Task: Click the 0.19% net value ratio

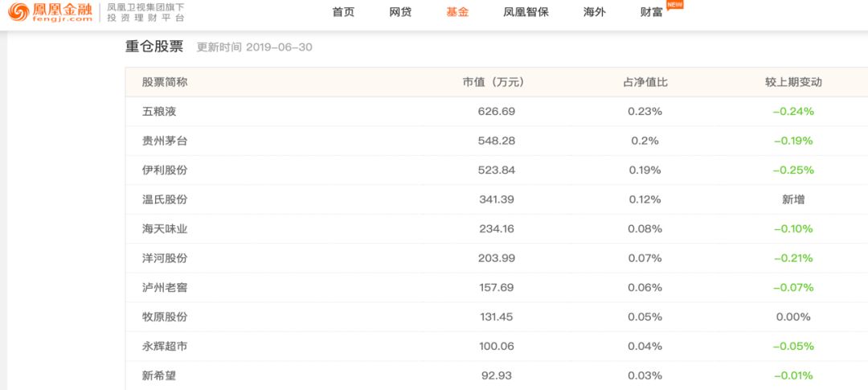Action: click(x=645, y=170)
